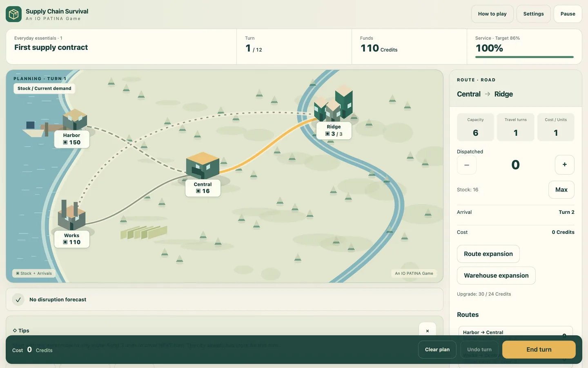Click the diamond icon next to Tips
Screen dimensions: 588x368
[15, 330]
